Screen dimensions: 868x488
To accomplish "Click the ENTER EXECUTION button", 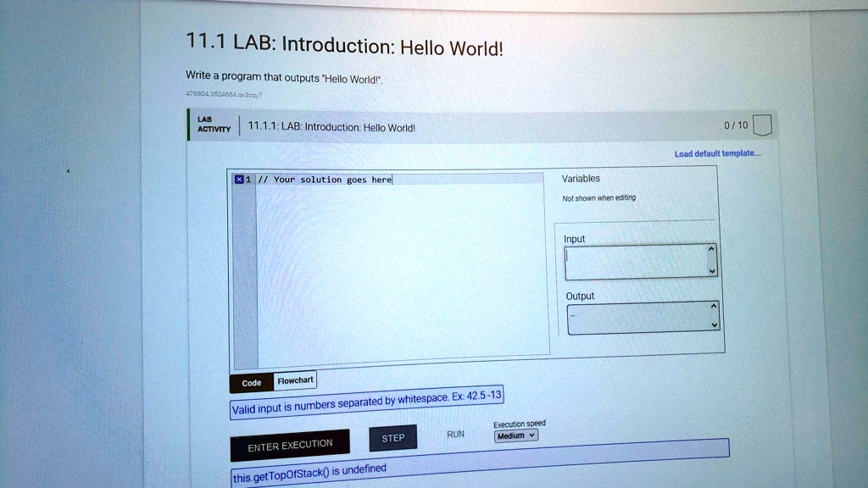I will pyautogui.click(x=290, y=443).
